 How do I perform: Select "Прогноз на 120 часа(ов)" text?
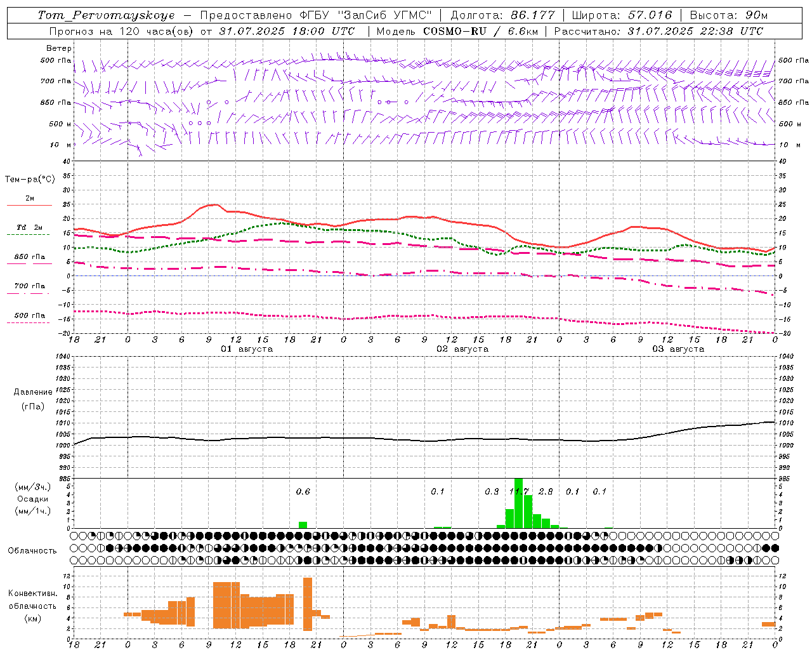pos(122,31)
